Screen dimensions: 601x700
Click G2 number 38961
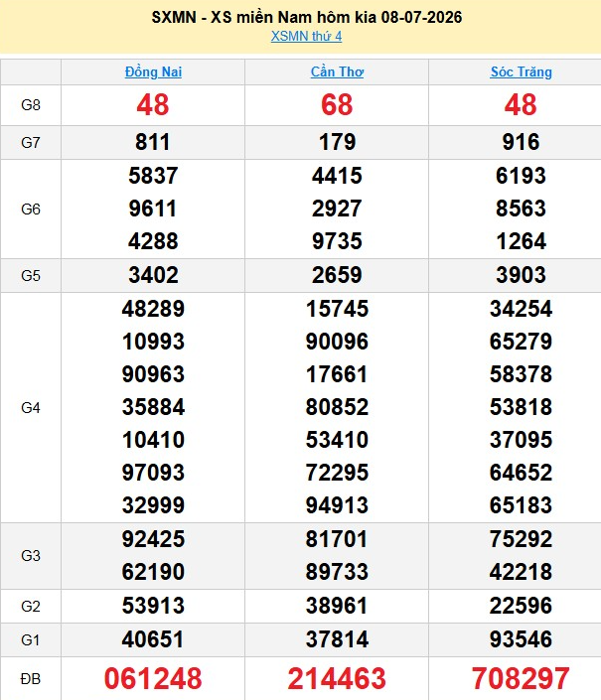337,606
